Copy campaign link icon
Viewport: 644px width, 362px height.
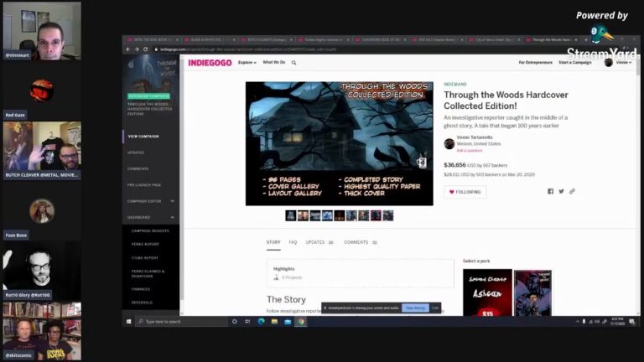click(572, 191)
